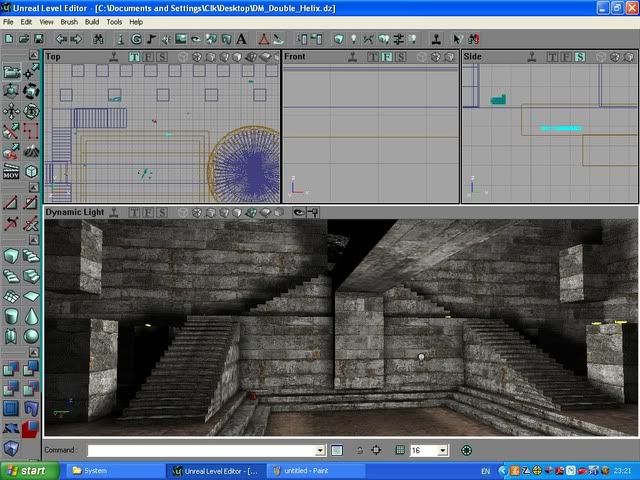The height and width of the screenshot is (480, 640).
Task: Click the Cone brush builder icon
Action: tap(31, 336)
